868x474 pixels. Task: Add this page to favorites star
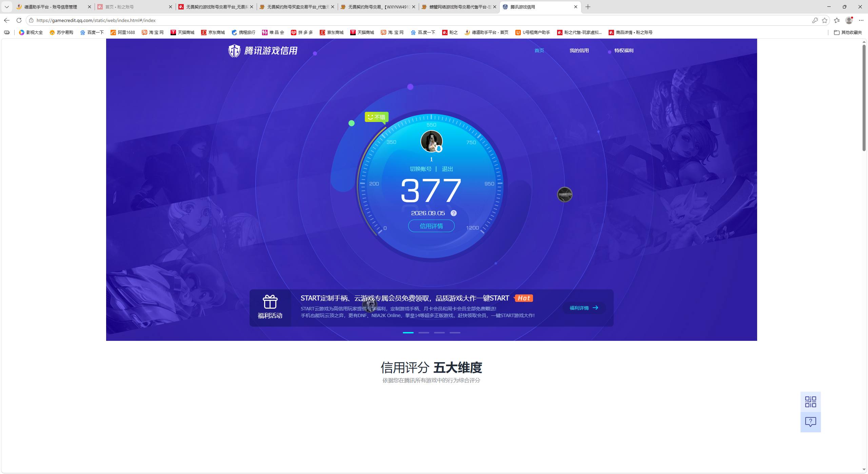(x=825, y=20)
